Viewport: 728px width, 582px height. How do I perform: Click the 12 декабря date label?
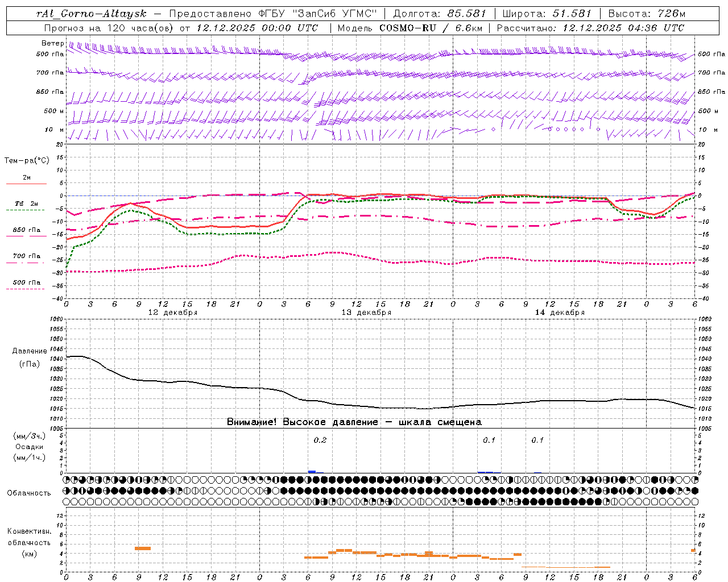[173, 313]
